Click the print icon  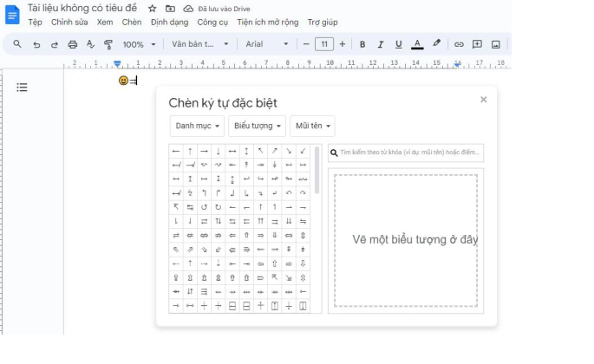click(x=73, y=44)
